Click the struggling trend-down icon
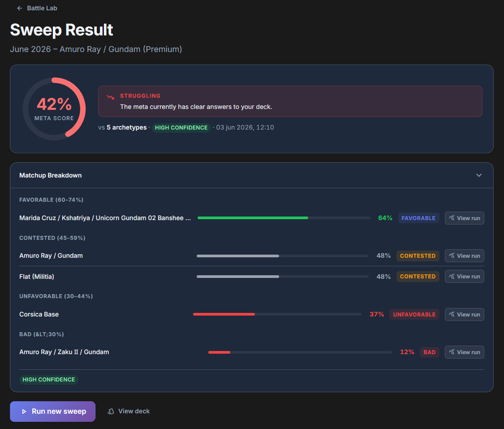The image size is (504, 429). pos(111,97)
